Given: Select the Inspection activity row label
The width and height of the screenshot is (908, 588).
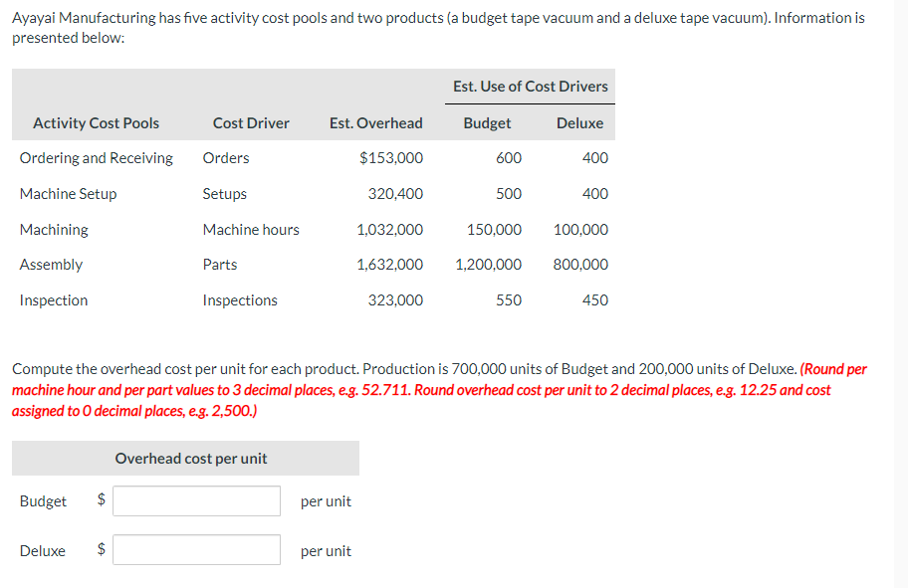Looking at the screenshot, I should point(54,299).
